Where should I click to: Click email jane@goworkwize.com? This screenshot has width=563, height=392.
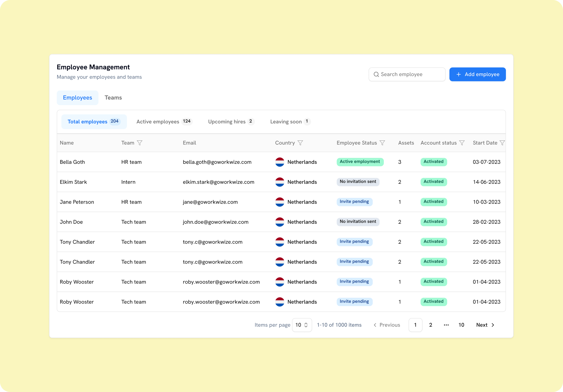tap(210, 202)
